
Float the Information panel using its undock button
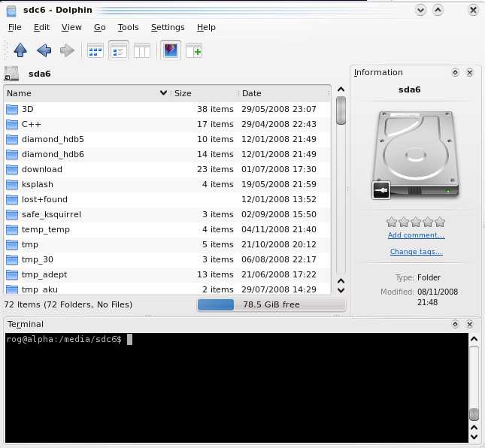455,73
